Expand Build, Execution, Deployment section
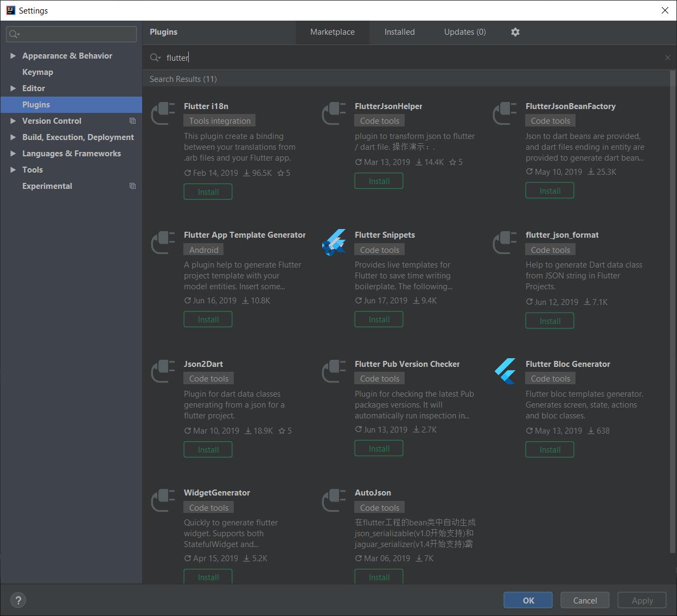 13,137
